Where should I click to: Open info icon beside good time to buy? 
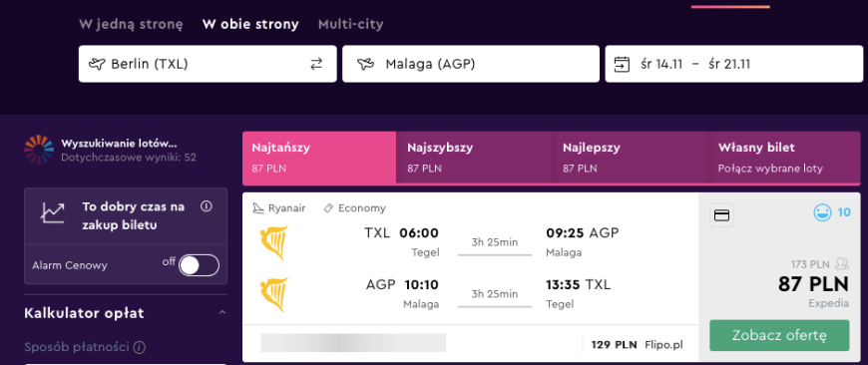207,206
